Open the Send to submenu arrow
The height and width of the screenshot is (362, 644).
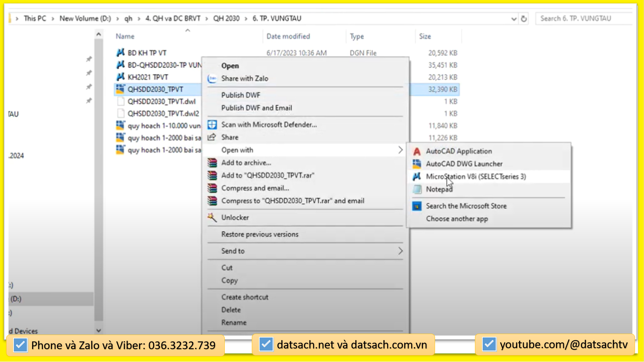coord(400,251)
